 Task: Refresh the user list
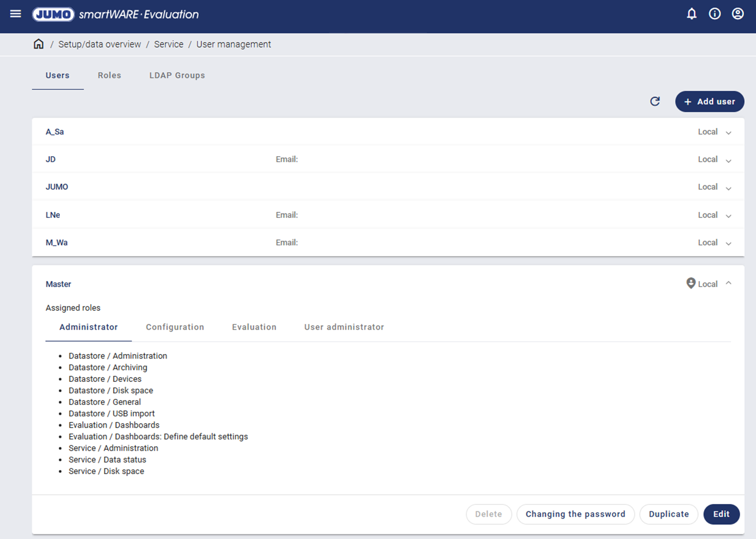coord(655,102)
